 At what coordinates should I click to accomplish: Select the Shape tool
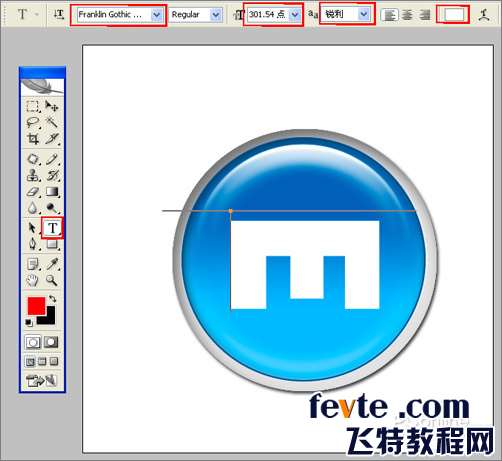coord(52,245)
